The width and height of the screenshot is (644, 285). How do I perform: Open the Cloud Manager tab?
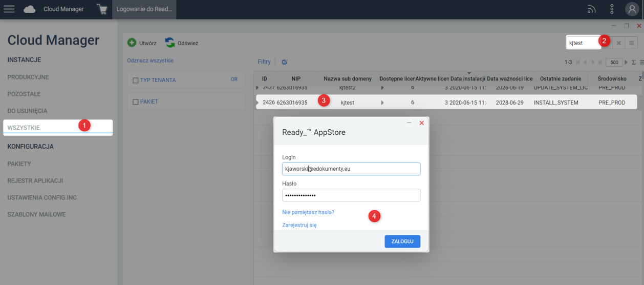coord(63,9)
